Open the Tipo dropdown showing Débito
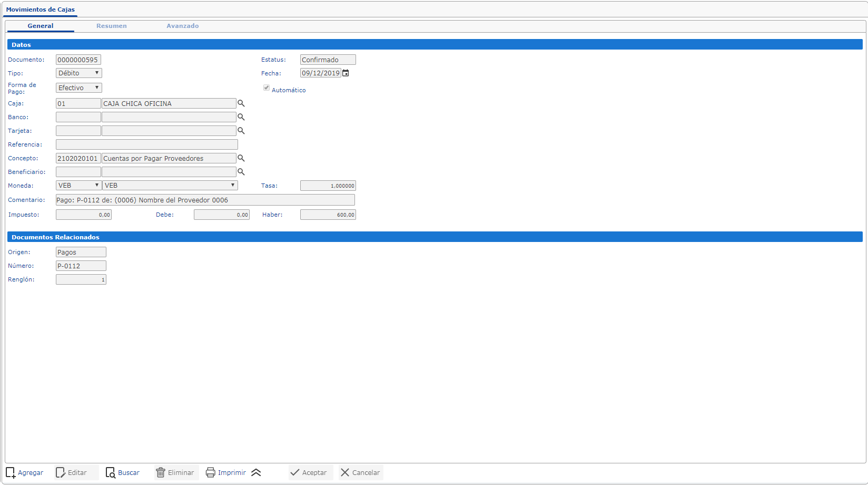Image resolution: width=868 pixels, height=485 pixels. (x=78, y=73)
